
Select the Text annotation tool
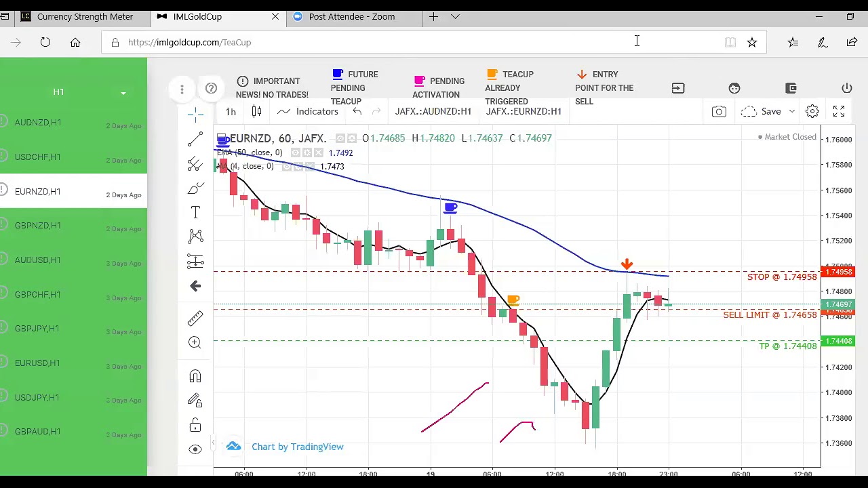pos(195,213)
